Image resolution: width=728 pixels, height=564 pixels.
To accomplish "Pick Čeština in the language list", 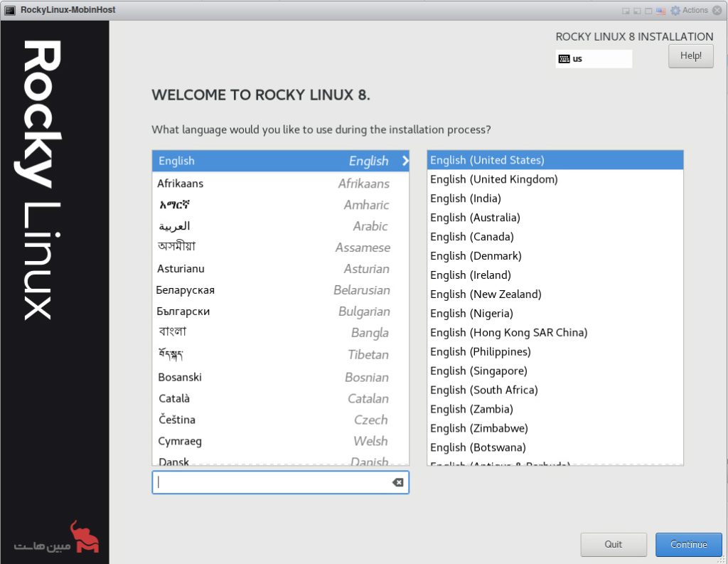I will click(280, 420).
